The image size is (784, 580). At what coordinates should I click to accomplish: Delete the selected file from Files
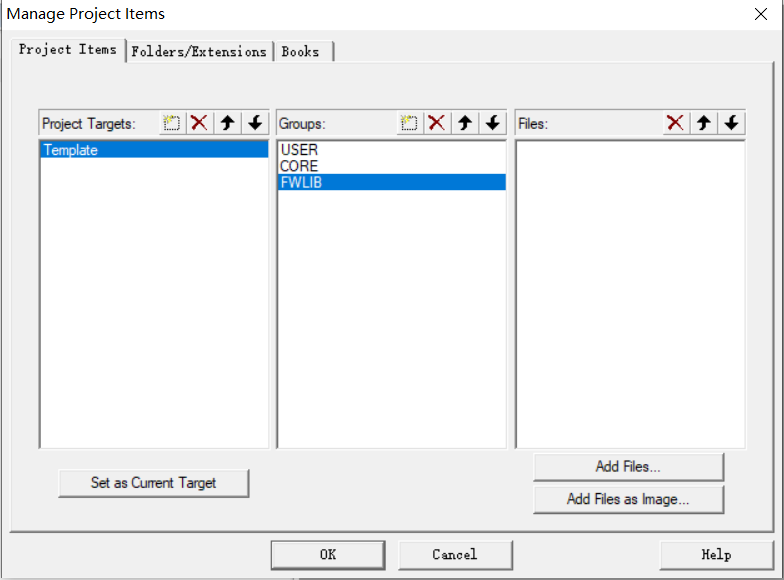[675, 122]
